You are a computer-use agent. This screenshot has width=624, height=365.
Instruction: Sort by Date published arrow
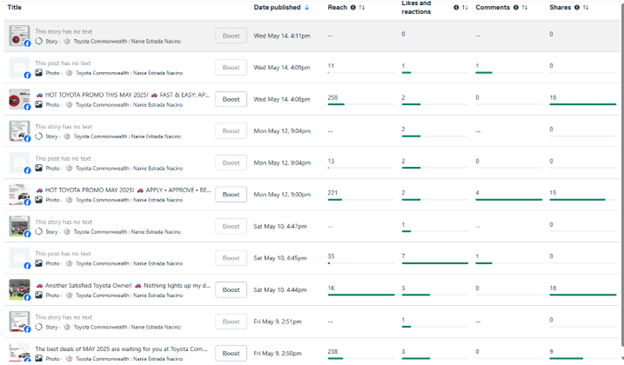307,8
